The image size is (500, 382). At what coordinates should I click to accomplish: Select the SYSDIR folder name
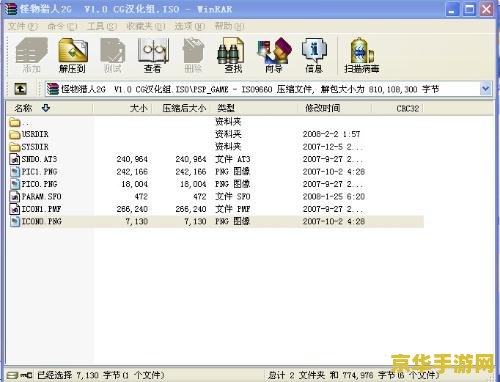[x=35, y=147]
